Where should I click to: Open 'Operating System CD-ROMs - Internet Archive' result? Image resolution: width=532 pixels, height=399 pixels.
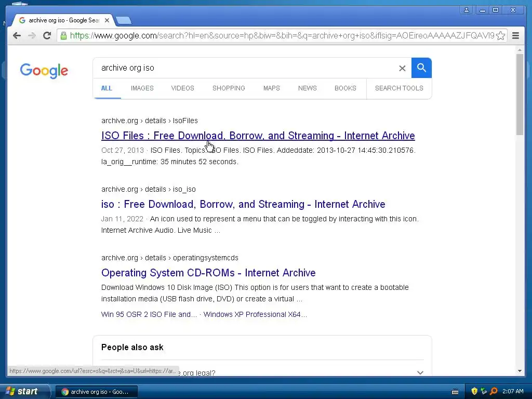(x=208, y=273)
